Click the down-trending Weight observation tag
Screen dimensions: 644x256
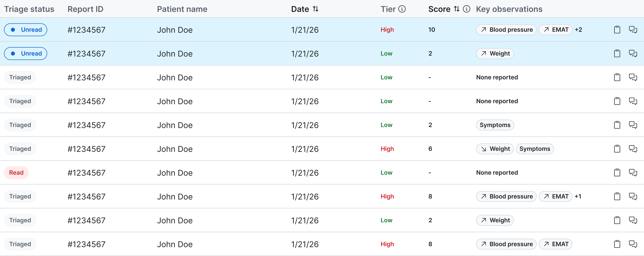(495, 149)
